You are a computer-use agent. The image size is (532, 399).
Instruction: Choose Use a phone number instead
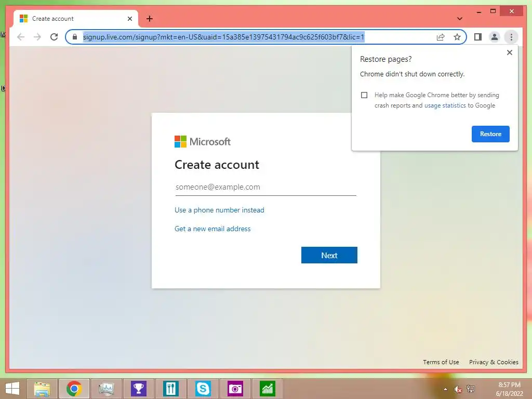click(x=219, y=210)
